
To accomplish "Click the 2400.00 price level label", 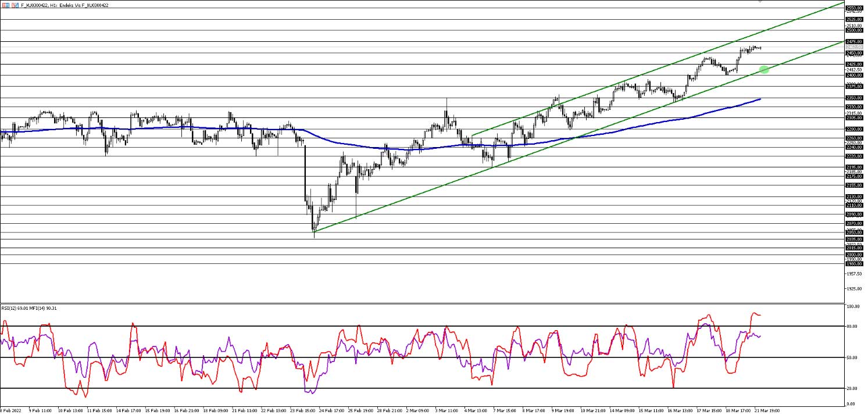I will tap(853, 75).
